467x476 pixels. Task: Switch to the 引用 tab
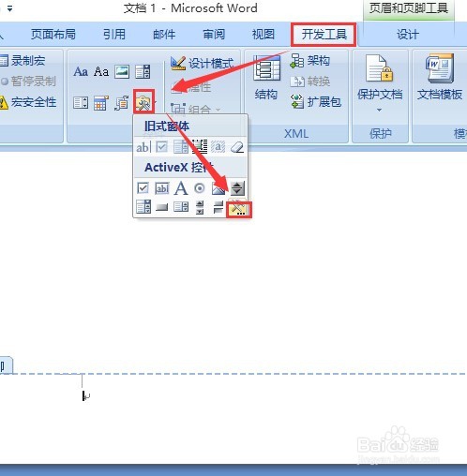114,34
